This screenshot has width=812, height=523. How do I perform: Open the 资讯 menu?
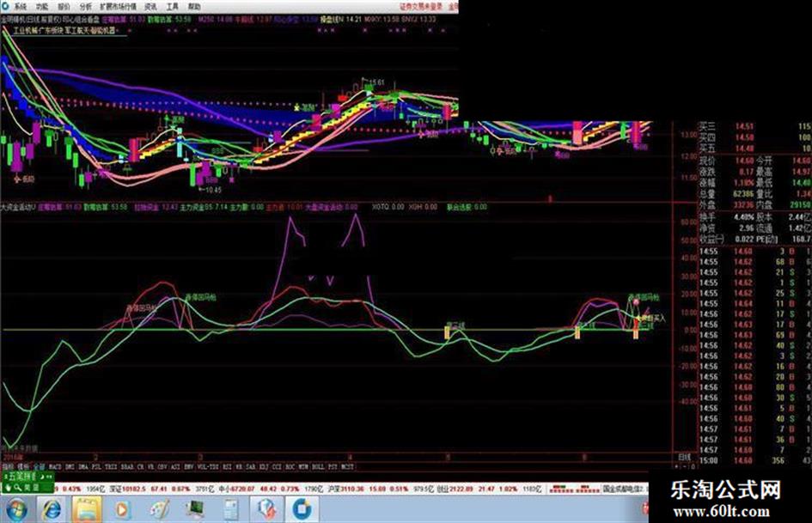(150, 7)
